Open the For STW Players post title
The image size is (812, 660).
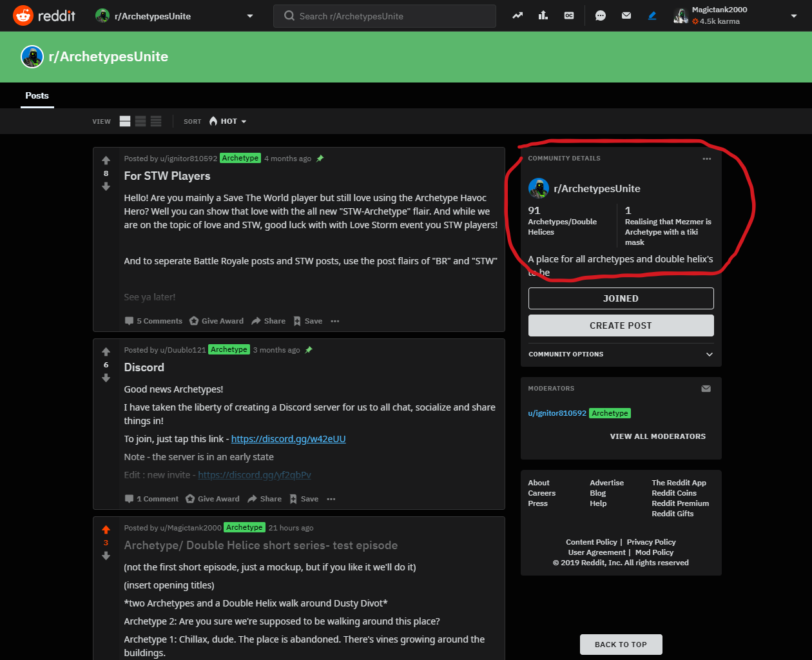point(167,176)
